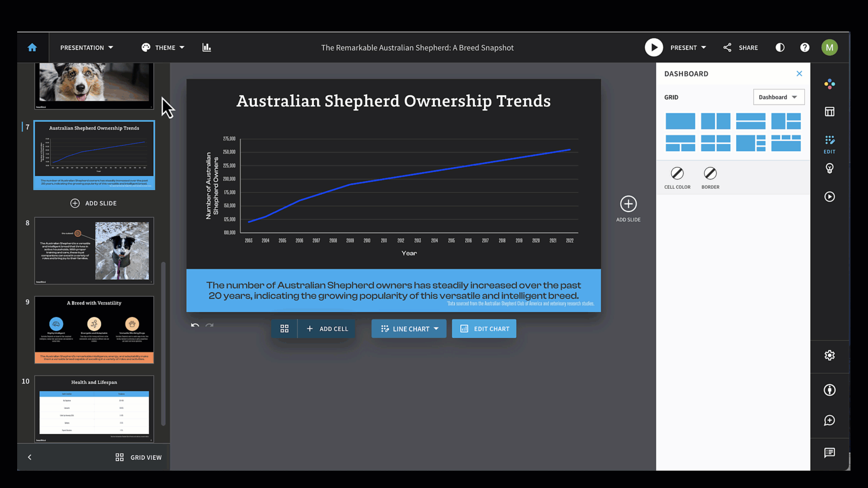Click the round play Present button

pyautogui.click(x=654, y=47)
